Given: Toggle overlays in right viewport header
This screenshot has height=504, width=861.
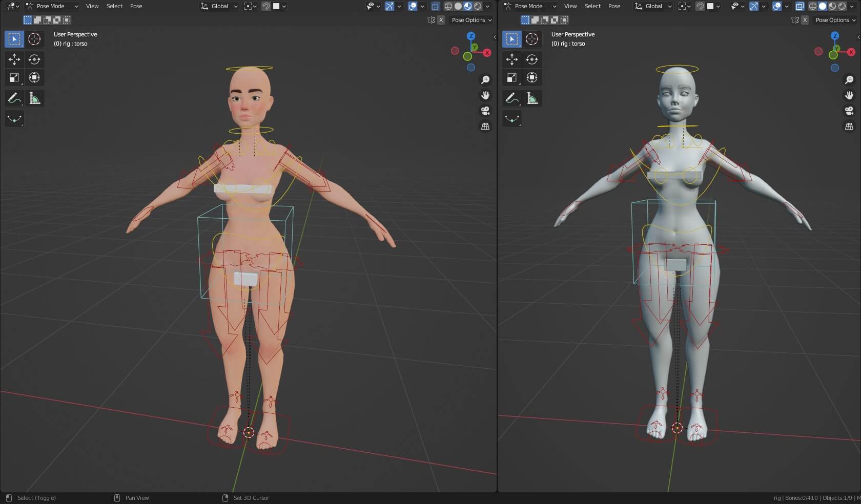Looking at the screenshot, I should [x=777, y=6].
